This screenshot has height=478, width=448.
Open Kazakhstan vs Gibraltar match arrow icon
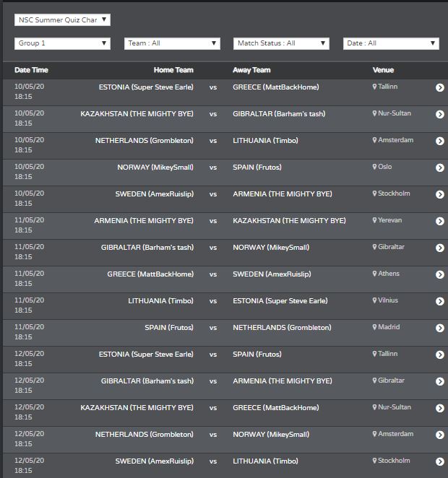pyautogui.click(x=440, y=114)
